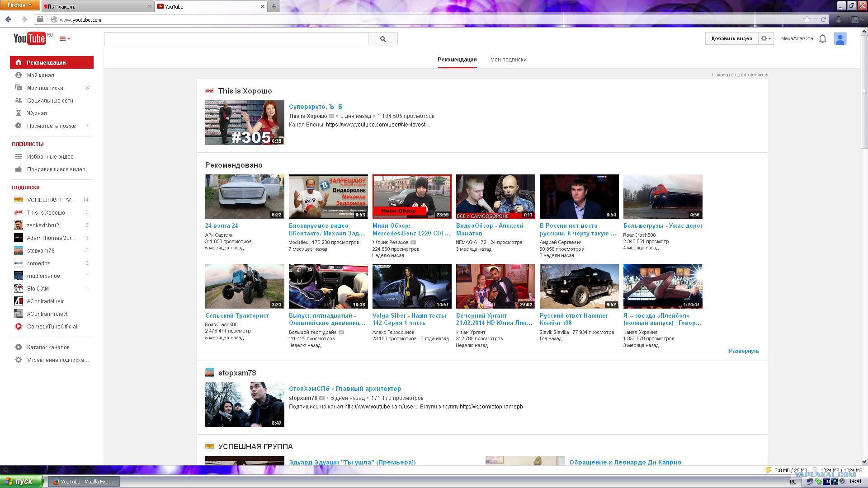
Task: Open СтопХамСПб - Главный архитектор video title
Action: (x=345, y=389)
